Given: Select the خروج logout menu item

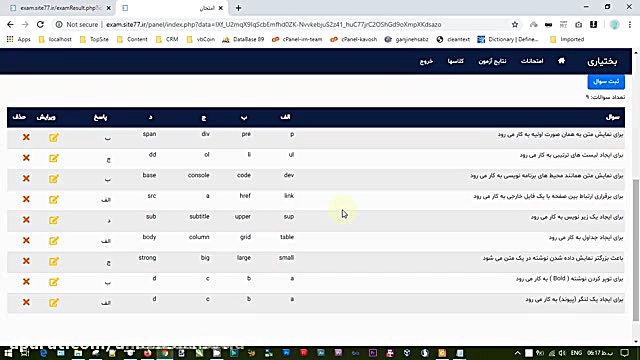Looking at the screenshot, I should click(426, 61).
